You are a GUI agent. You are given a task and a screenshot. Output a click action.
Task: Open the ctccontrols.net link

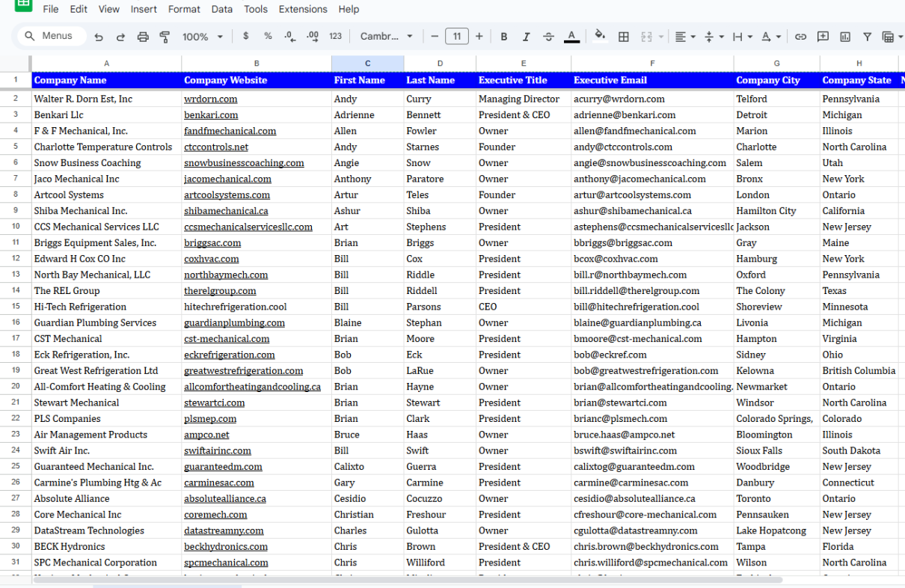(x=216, y=147)
